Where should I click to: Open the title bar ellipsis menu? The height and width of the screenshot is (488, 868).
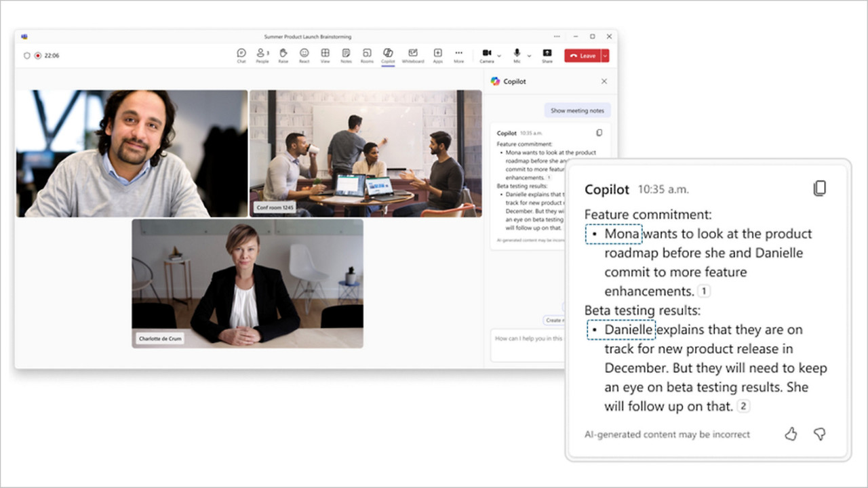coord(557,37)
